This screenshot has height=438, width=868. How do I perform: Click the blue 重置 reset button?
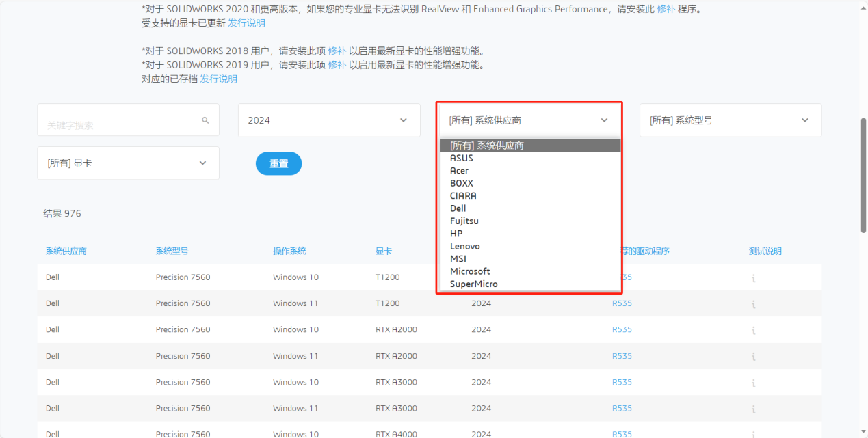[x=278, y=163]
